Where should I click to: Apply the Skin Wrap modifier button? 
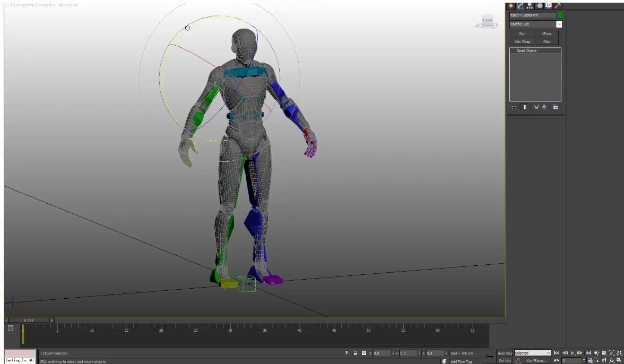click(x=522, y=41)
